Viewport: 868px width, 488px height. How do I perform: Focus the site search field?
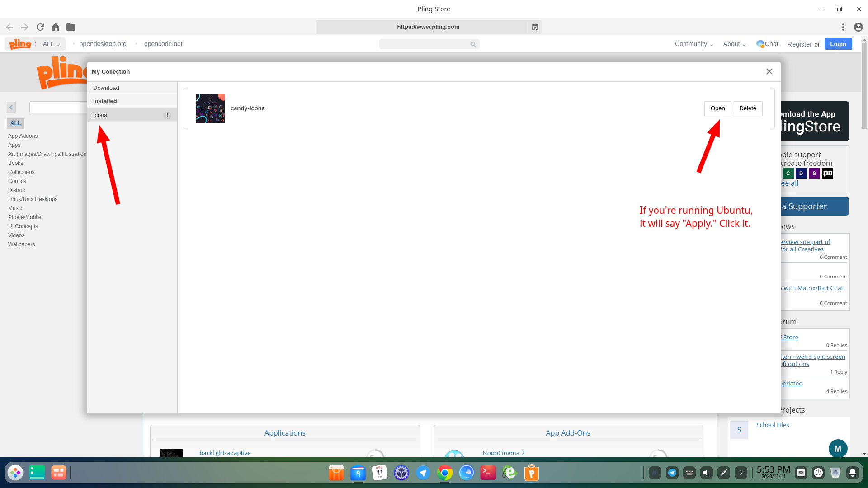pos(424,44)
